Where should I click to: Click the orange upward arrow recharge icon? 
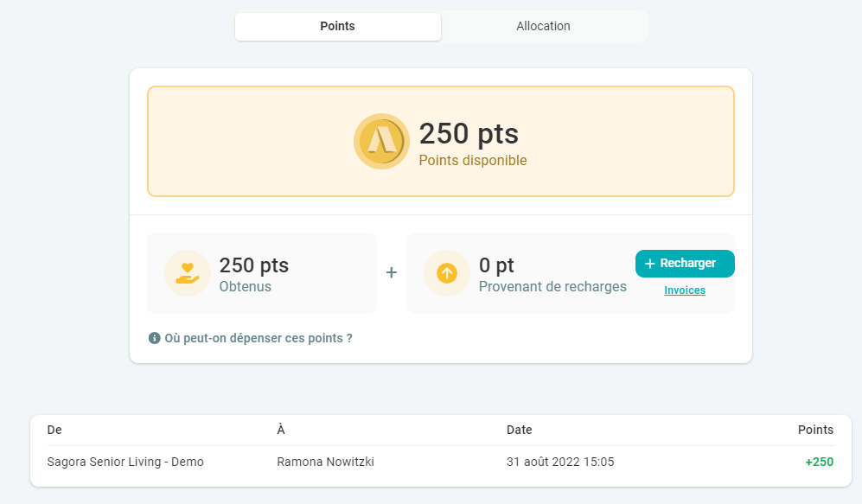(446, 273)
